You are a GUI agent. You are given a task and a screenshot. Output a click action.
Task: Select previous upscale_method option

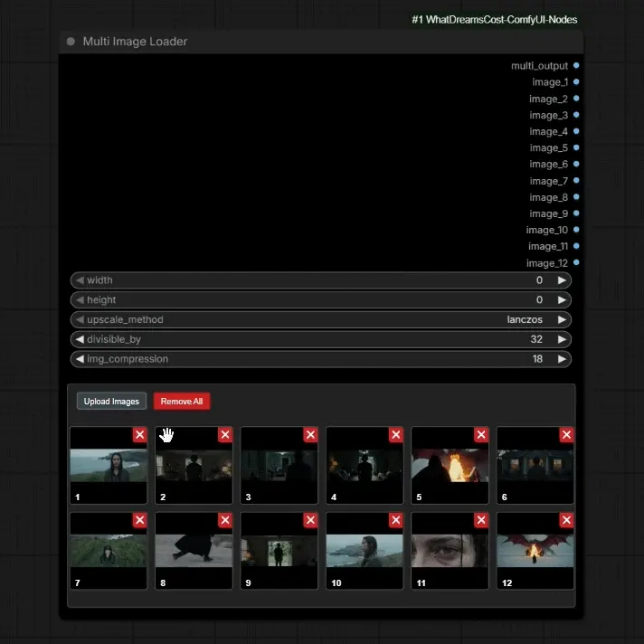80,319
